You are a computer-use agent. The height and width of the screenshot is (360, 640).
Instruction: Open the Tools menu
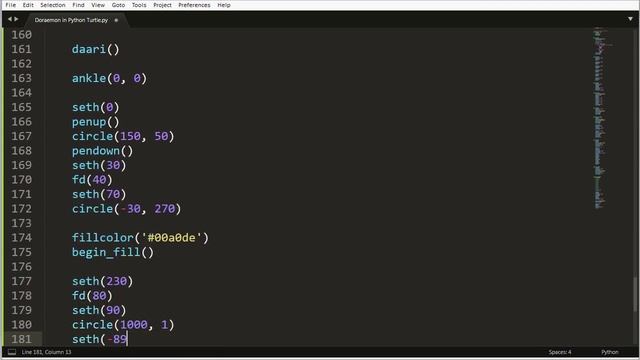pyautogui.click(x=139, y=5)
